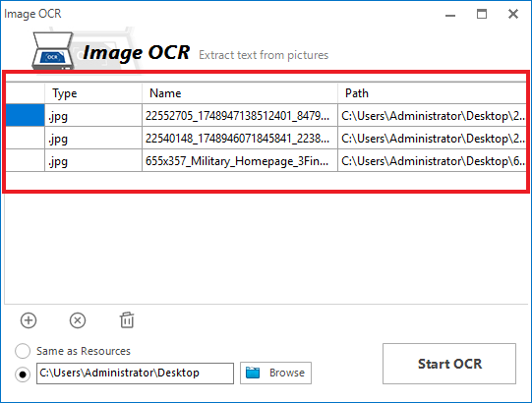
Task: Select file 655x357_Military_Homepage_3Fin...
Action: (x=240, y=160)
